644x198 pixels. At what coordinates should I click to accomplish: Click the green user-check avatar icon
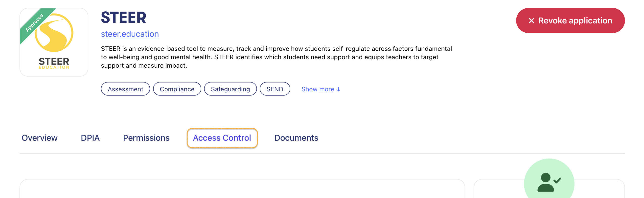(549, 182)
